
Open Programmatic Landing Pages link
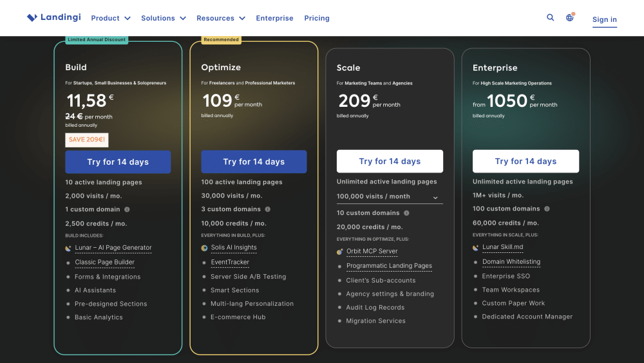(389, 266)
